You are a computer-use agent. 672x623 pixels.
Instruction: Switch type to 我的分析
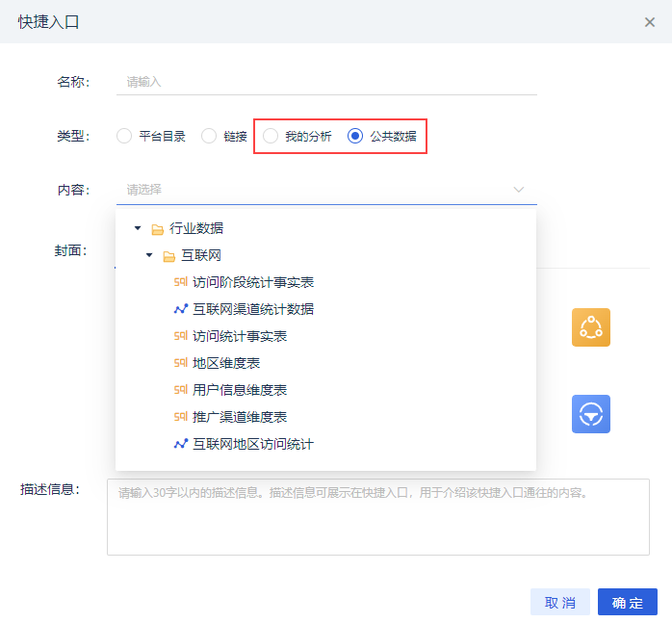[x=271, y=136]
